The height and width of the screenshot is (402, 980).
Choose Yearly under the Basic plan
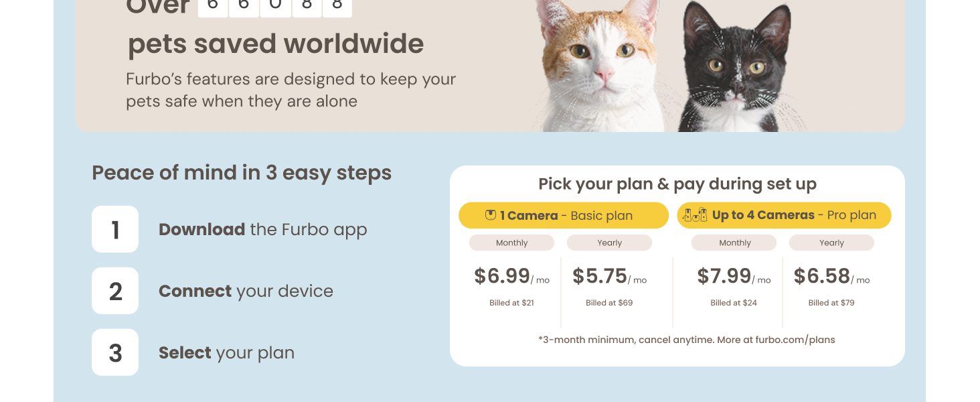tap(609, 243)
